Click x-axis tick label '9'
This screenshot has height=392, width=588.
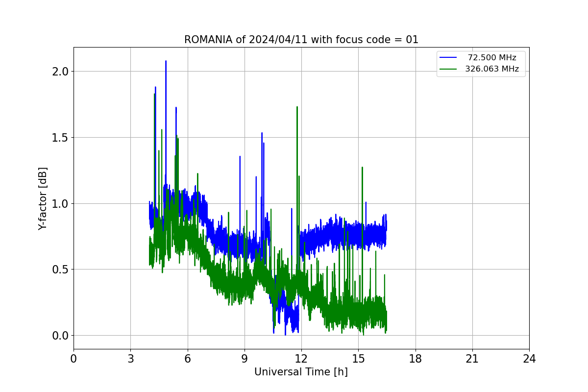click(245, 359)
